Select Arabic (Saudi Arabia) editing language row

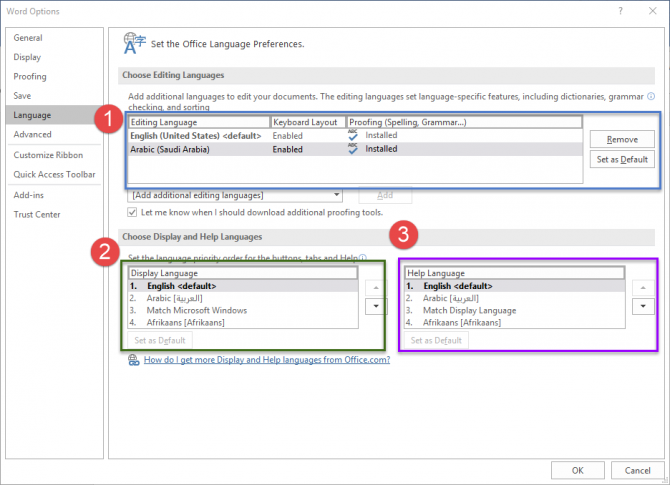tap(356, 149)
